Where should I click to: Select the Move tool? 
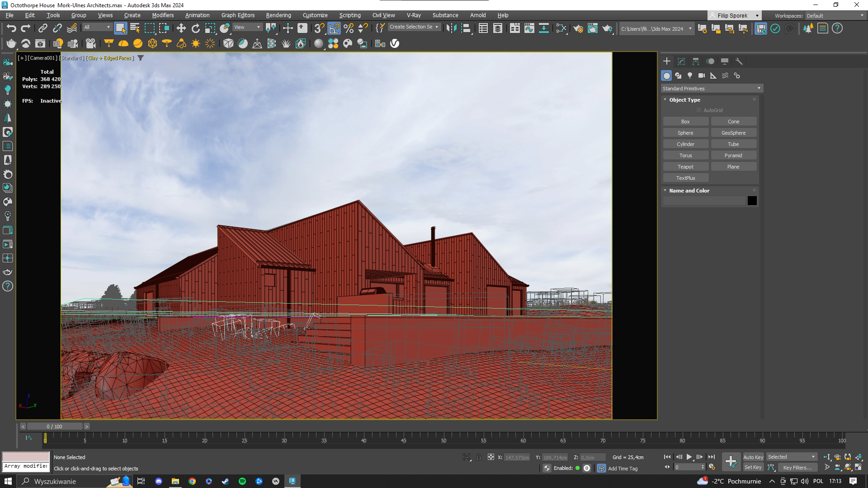pos(181,28)
